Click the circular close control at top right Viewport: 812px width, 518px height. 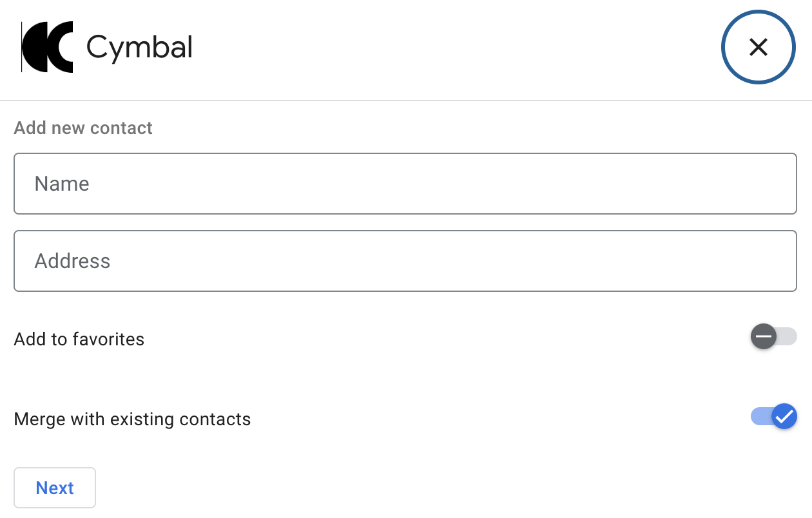pos(759,47)
